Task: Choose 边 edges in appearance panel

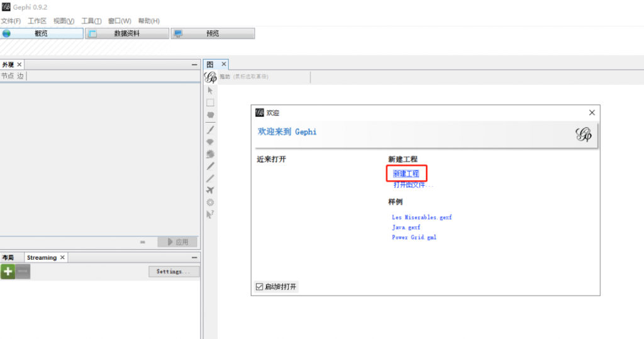Action: coord(20,75)
